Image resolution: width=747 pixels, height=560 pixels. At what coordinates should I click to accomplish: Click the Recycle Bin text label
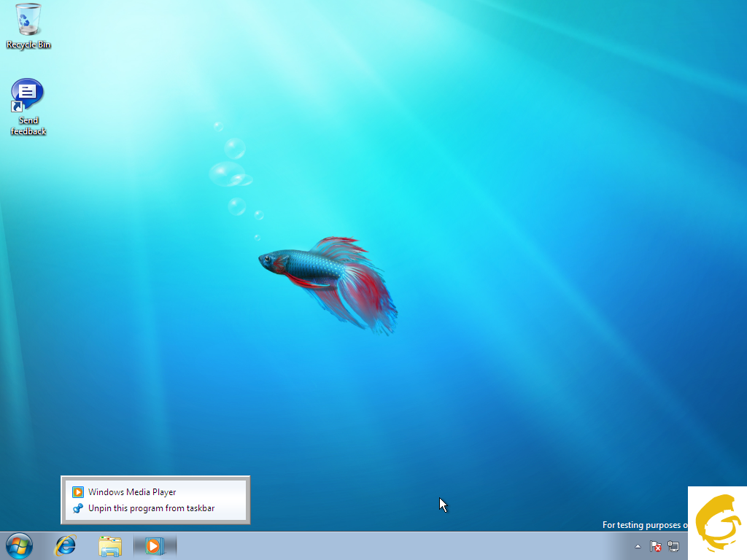point(28,45)
